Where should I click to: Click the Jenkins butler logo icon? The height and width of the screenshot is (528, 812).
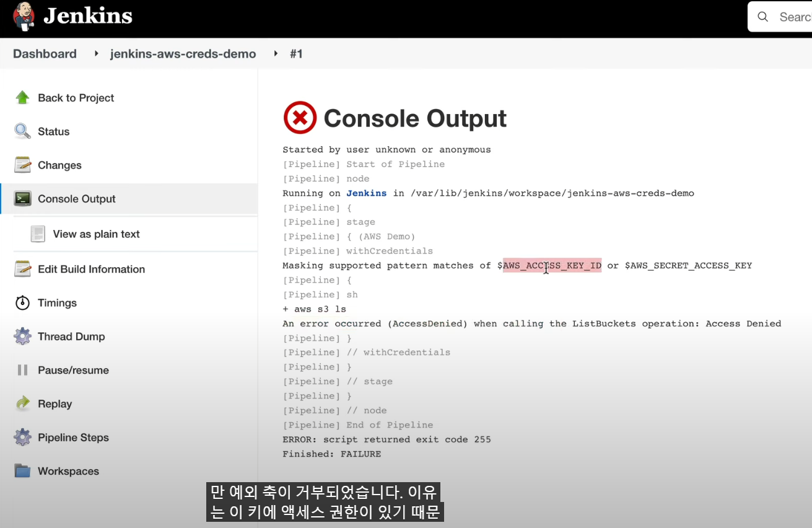24,17
